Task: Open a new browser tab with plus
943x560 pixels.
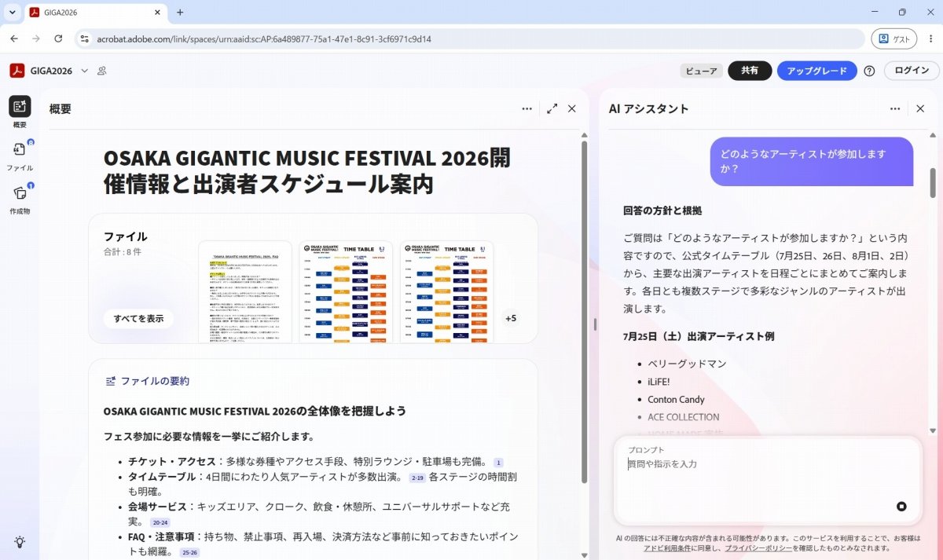Action: [x=180, y=13]
